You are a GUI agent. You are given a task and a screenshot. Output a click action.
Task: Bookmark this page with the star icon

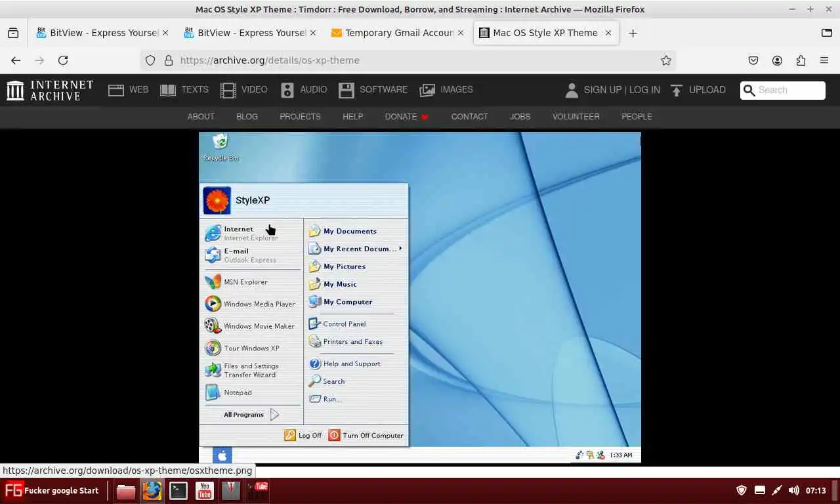[x=666, y=60]
